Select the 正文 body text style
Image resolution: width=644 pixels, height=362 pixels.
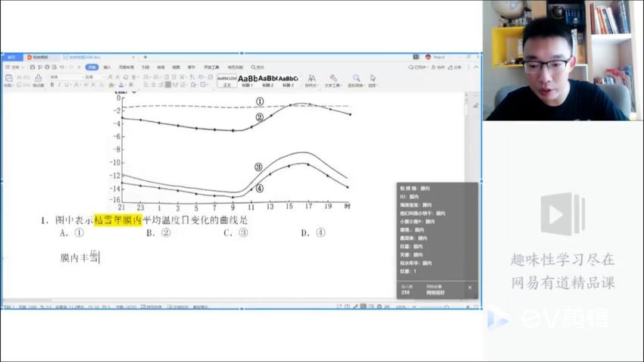[x=227, y=81]
